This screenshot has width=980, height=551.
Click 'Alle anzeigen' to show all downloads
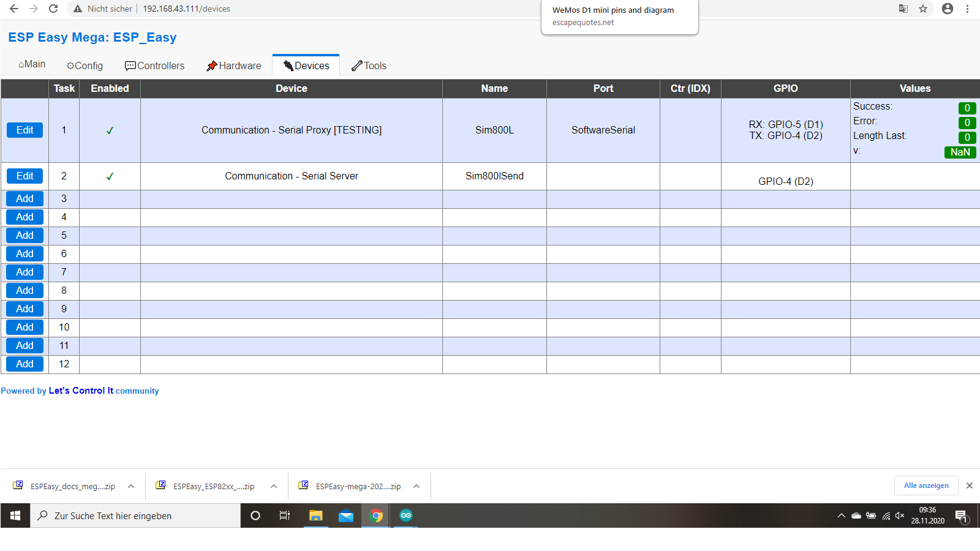click(x=926, y=485)
